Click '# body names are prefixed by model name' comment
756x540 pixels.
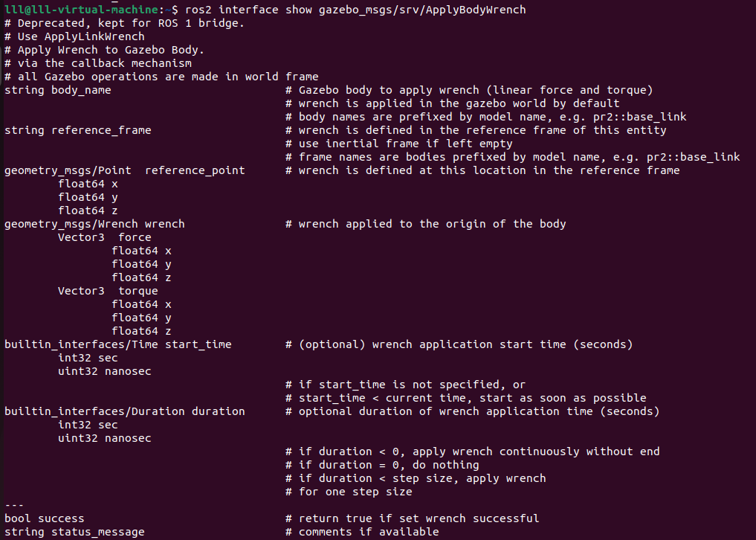486,117
